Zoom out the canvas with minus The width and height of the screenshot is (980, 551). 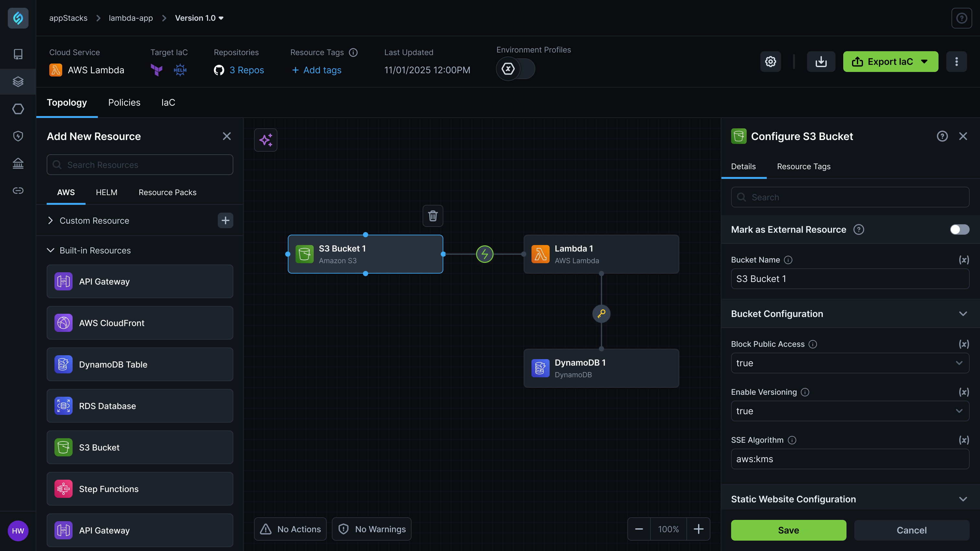point(639,529)
